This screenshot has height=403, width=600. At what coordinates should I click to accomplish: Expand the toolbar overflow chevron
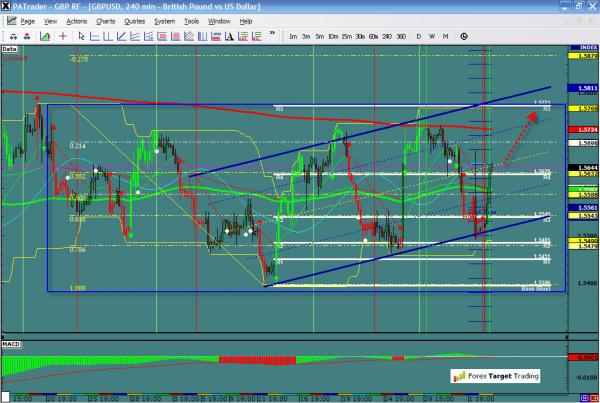(272, 33)
